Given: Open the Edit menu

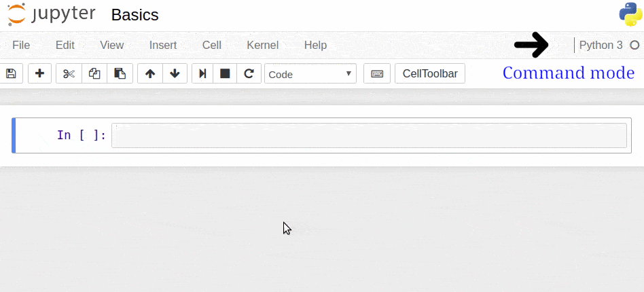Looking at the screenshot, I should coord(65,45).
